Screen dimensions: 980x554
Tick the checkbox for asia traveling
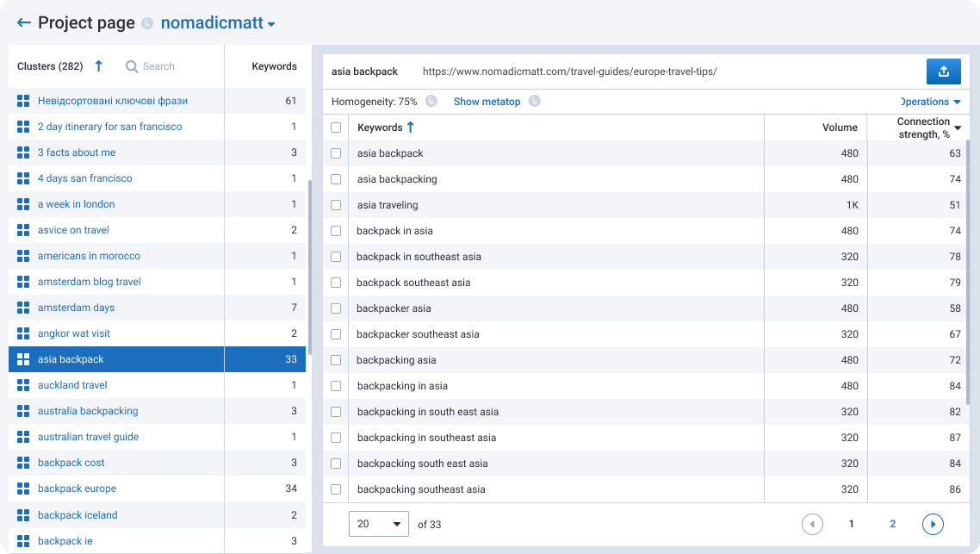336,205
